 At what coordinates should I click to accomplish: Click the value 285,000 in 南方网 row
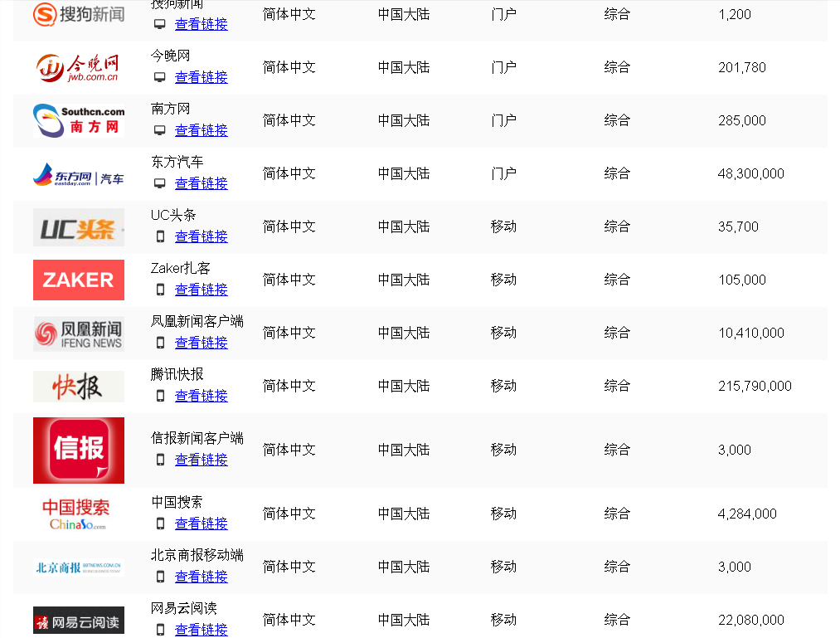point(742,120)
